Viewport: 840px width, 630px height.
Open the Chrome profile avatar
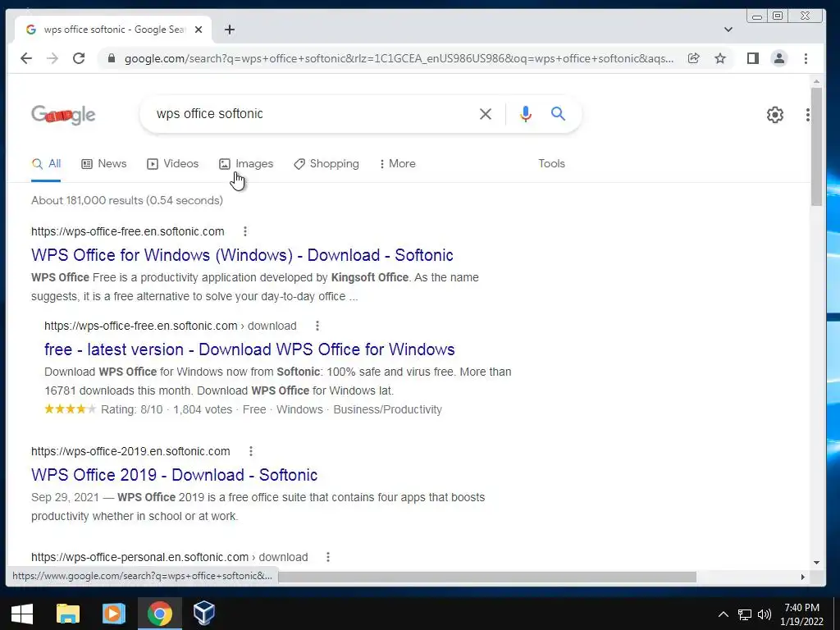coord(779,58)
